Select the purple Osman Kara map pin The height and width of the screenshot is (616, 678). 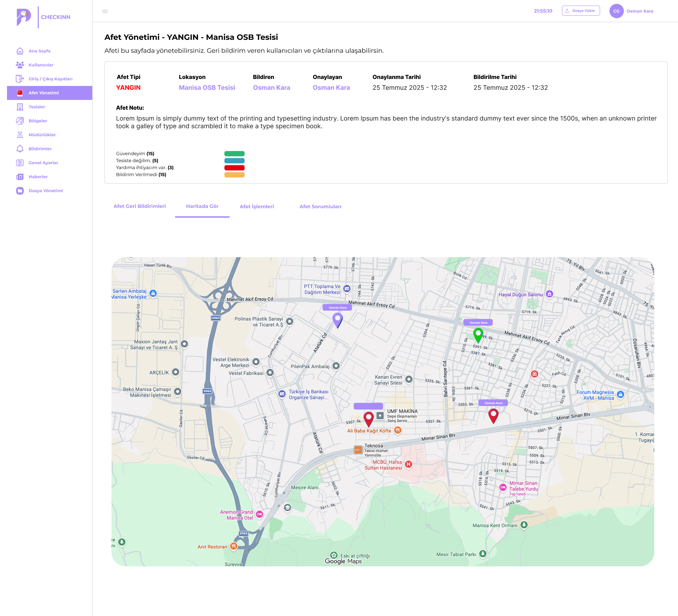pos(337,320)
